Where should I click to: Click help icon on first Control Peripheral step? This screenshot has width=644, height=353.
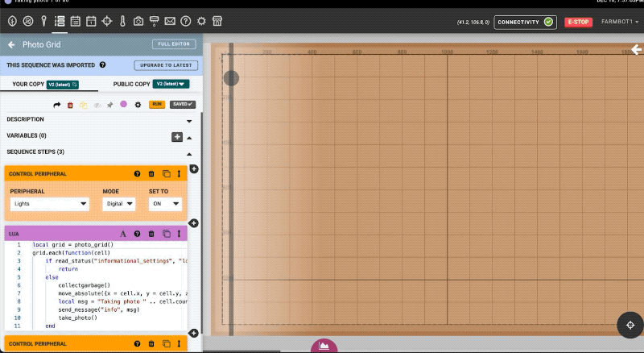pyautogui.click(x=137, y=173)
